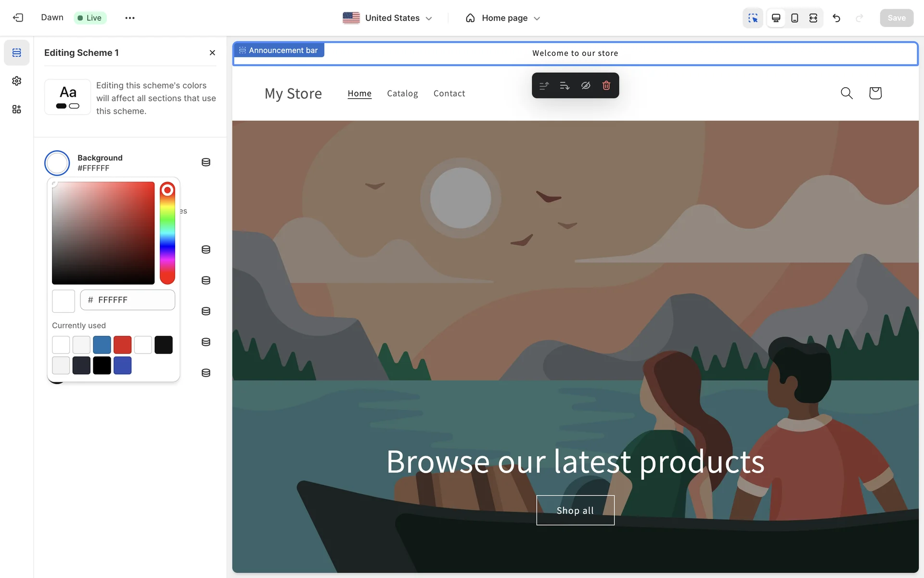Expand the Home page template dropdown
The image size is (924, 578).
(503, 18)
